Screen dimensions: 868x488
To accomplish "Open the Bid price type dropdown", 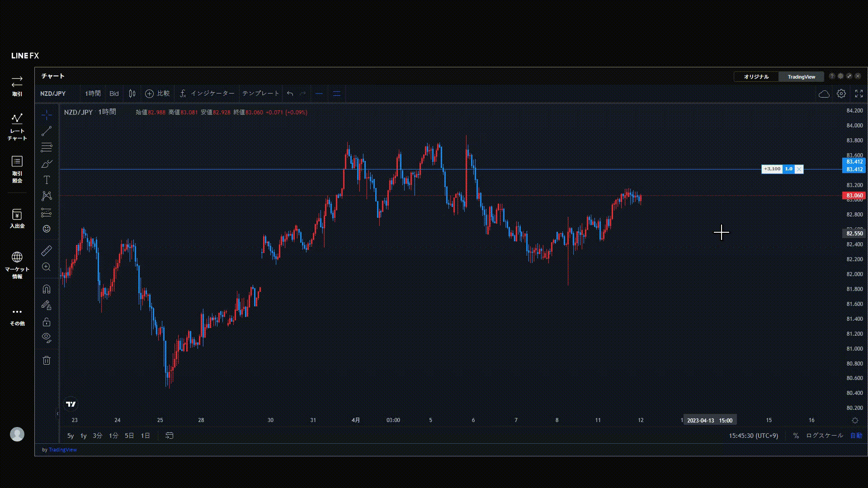I will pyautogui.click(x=114, y=94).
